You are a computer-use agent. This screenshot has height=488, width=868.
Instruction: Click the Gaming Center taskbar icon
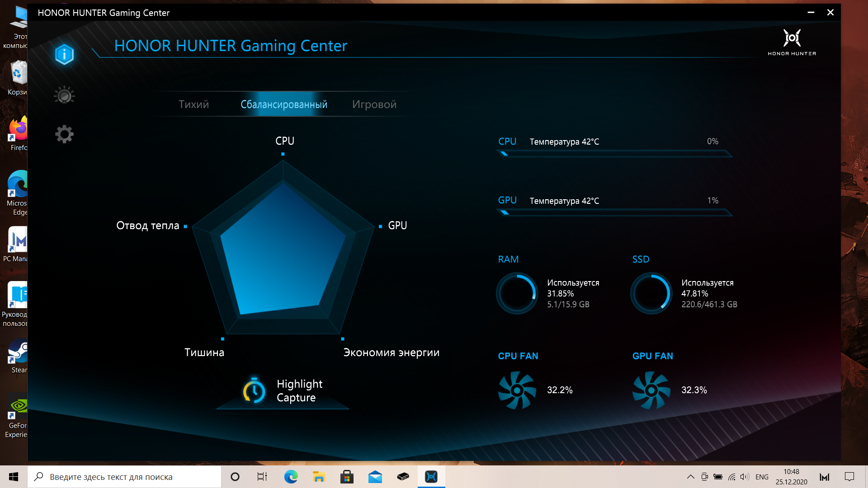[x=431, y=477]
